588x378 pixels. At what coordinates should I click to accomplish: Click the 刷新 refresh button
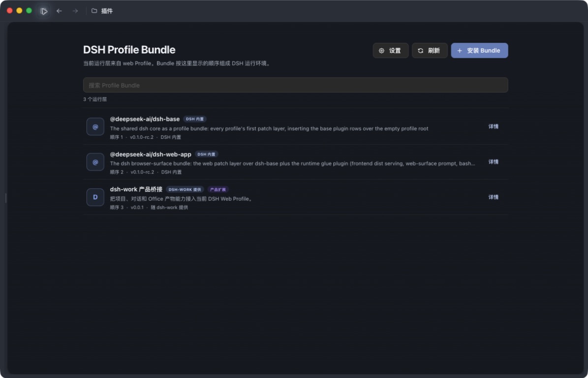tap(430, 51)
